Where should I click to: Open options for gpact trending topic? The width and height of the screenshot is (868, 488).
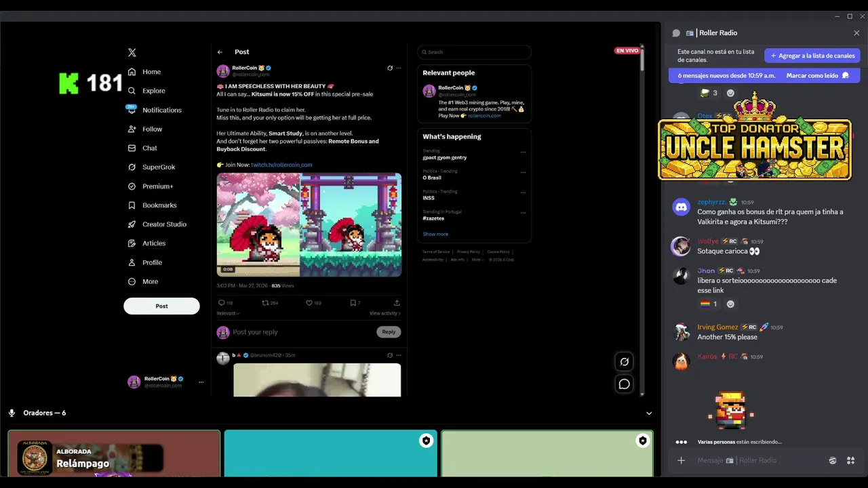coord(523,152)
